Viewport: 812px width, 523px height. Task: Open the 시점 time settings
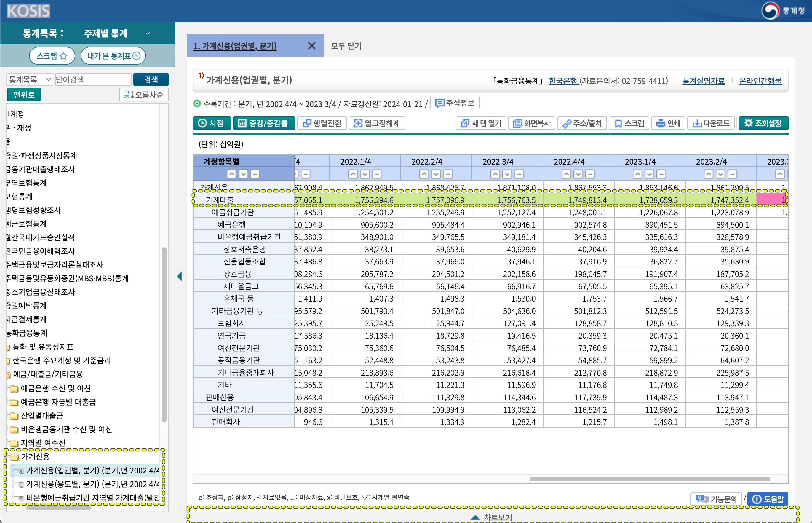pos(212,123)
